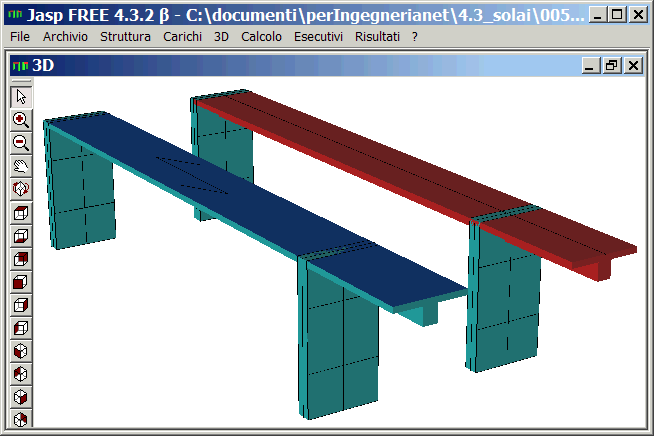
Task: Open the Esecutivi menu
Action: pos(318,37)
